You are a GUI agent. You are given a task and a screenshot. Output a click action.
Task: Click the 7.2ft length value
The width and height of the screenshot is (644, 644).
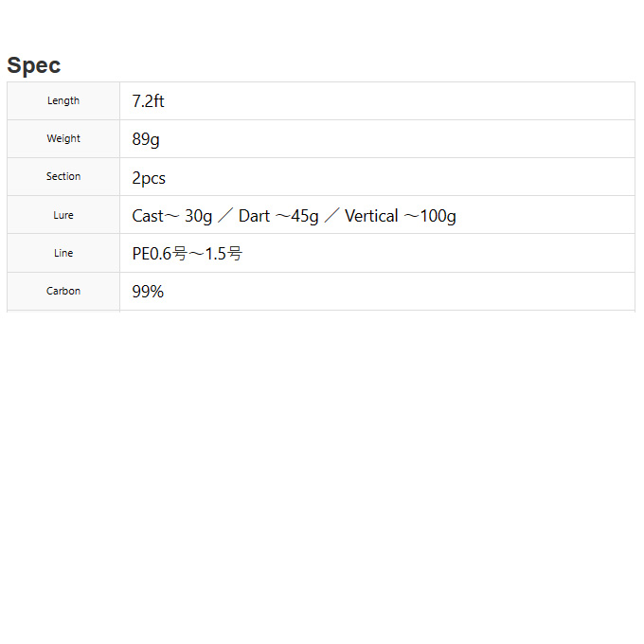click(x=148, y=101)
